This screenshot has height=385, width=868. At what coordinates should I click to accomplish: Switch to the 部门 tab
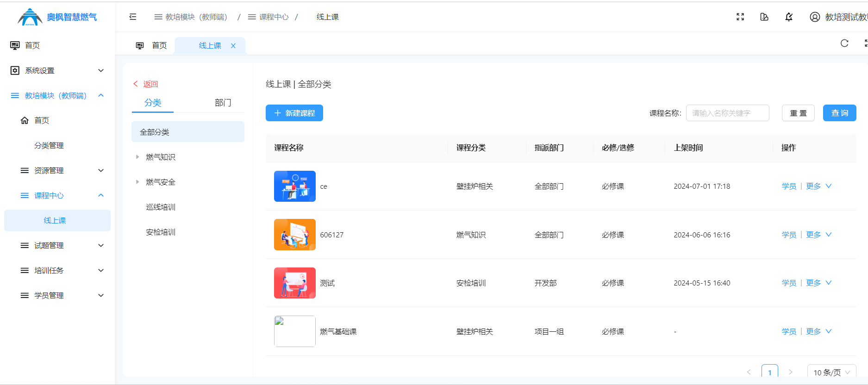(223, 103)
